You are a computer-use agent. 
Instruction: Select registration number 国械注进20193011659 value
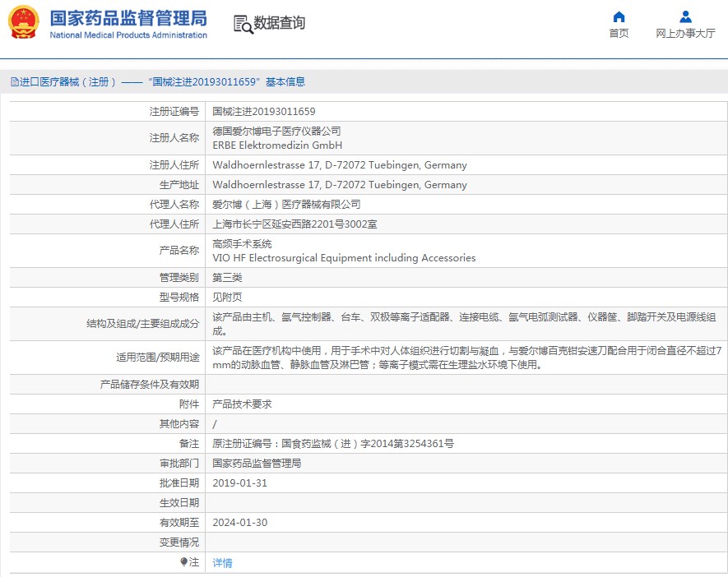pyautogui.click(x=264, y=111)
